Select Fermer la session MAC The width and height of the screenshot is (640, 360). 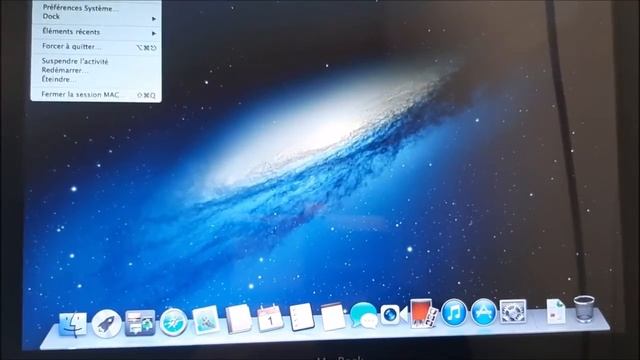[x=96, y=94]
